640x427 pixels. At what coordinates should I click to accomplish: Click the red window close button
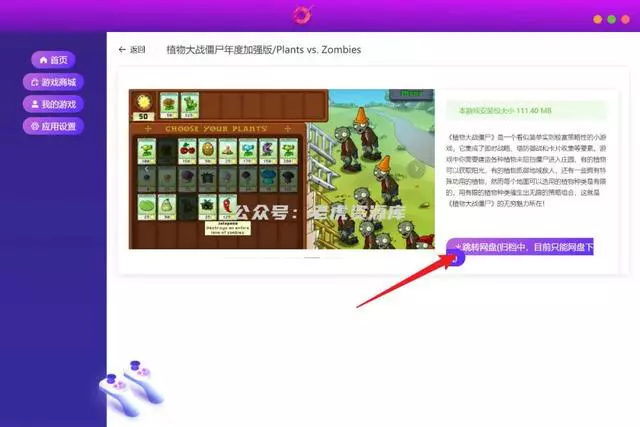625,19
